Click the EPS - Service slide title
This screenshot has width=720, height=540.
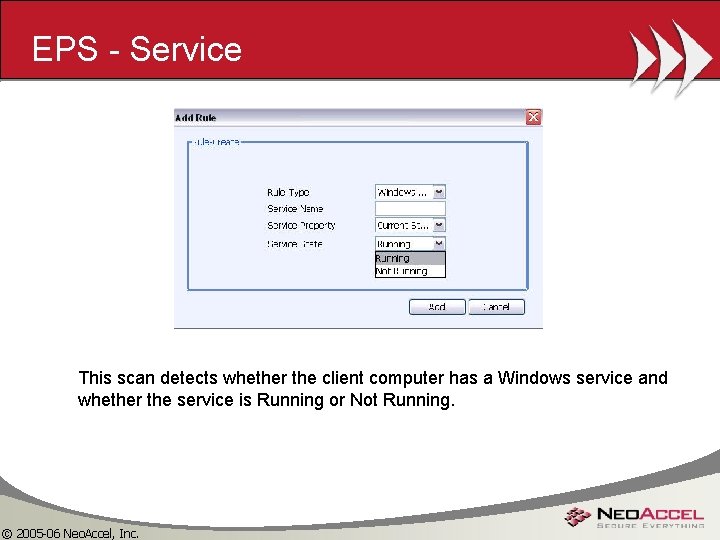tap(137, 49)
